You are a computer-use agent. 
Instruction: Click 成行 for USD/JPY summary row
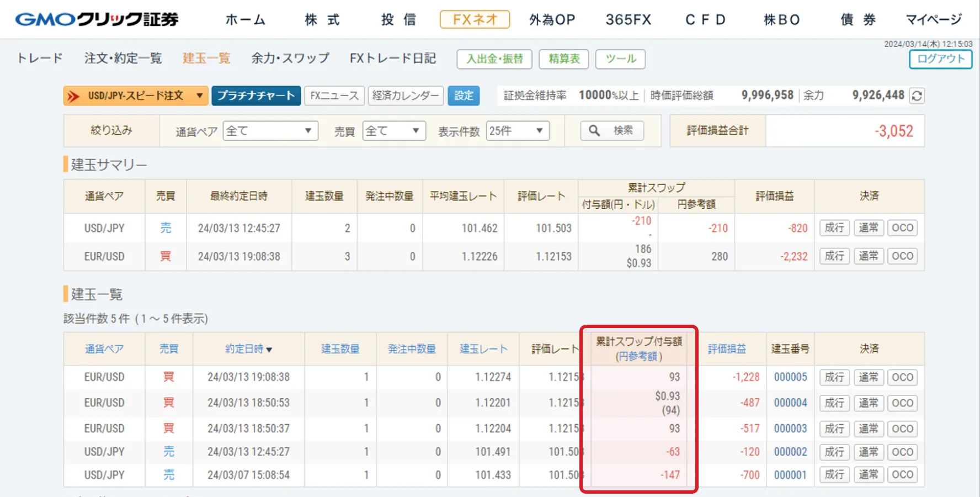pyautogui.click(x=834, y=228)
